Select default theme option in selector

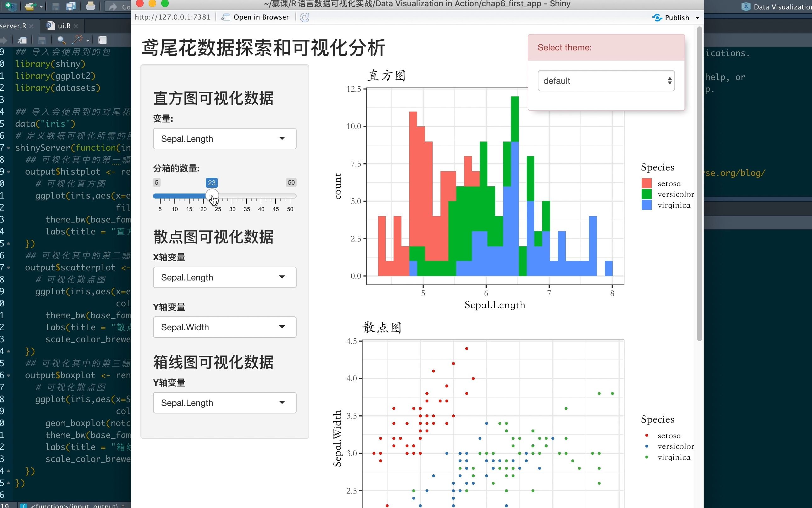tap(606, 81)
